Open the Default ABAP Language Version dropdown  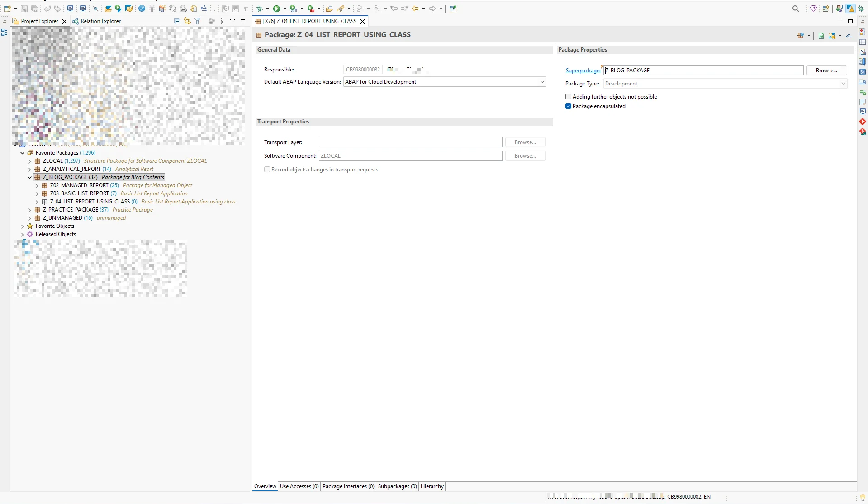445,82
